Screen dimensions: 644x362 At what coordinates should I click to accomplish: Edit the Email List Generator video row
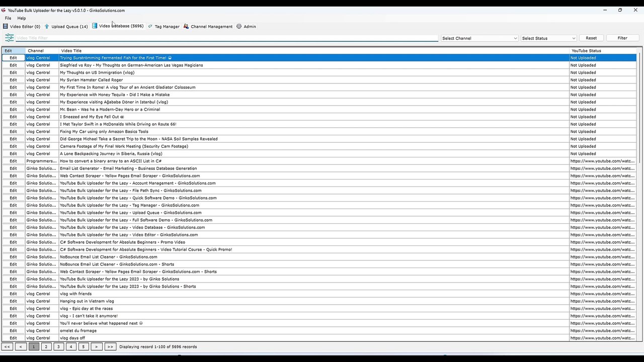14,168
